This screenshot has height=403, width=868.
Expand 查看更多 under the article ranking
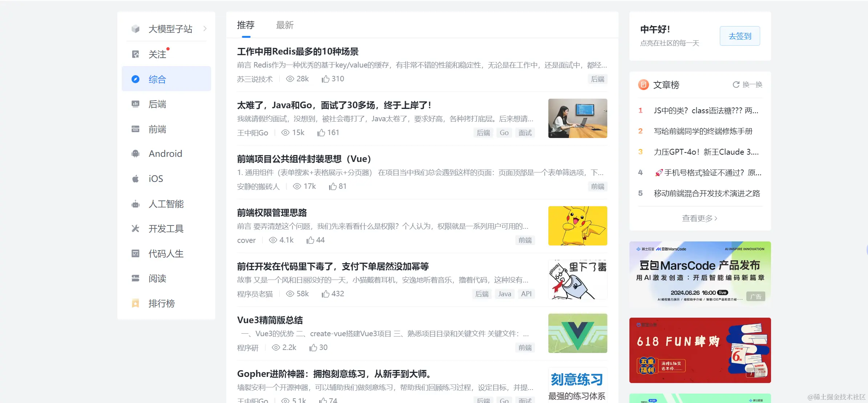[699, 218]
